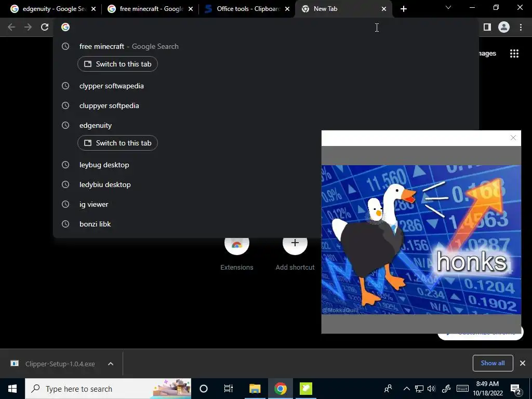The height and width of the screenshot is (399, 532).
Task: Select the ledybiu desktop suggestion
Action: coord(187,184)
